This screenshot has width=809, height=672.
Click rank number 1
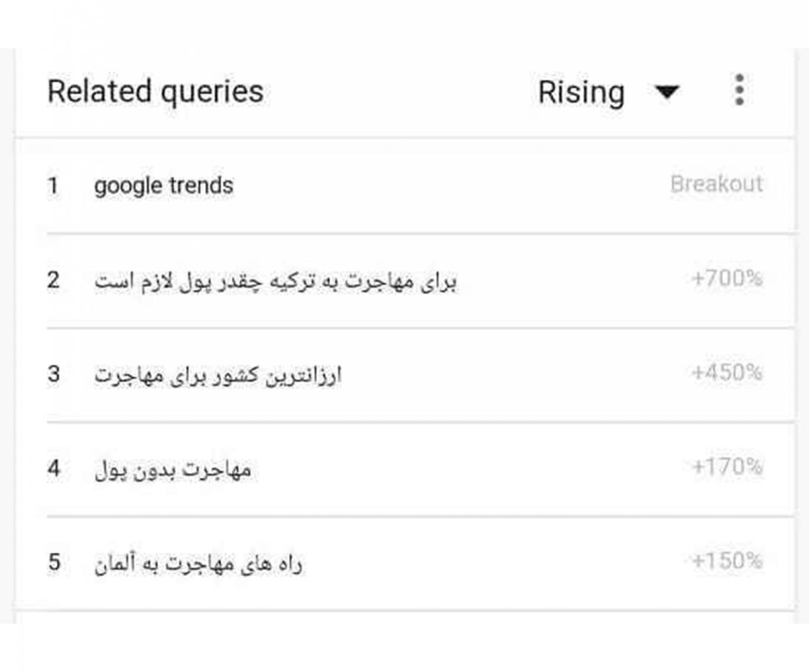[x=53, y=186]
